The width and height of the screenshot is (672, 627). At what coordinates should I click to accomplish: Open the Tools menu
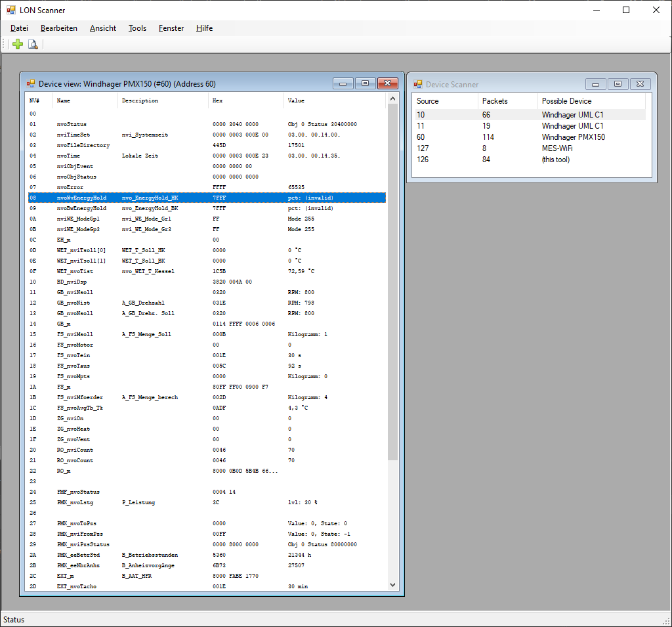(137, 28)
